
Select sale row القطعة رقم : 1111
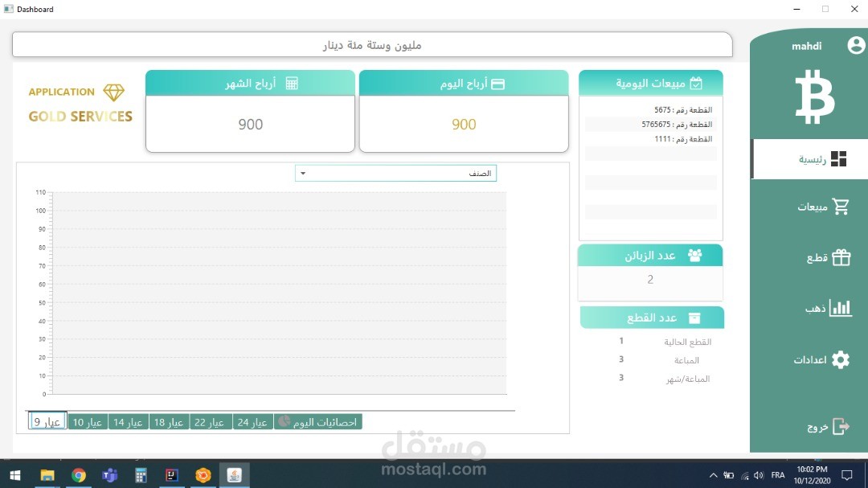(650, 138)
